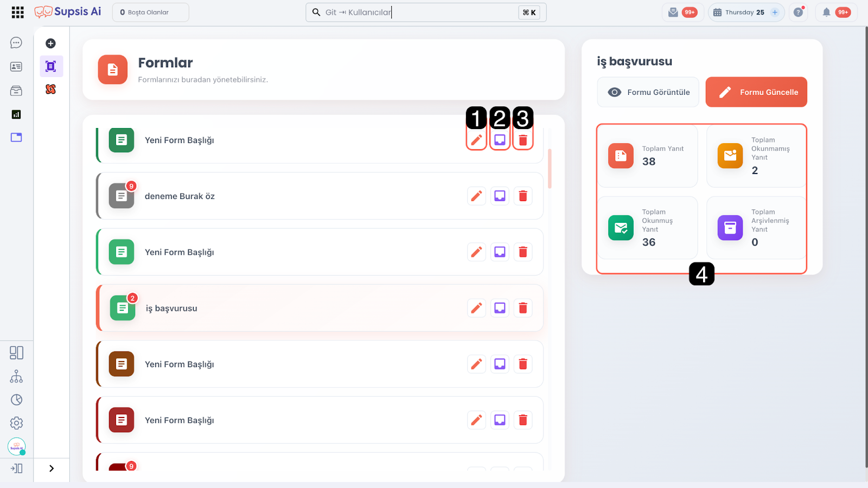This screenshot has width=868, height=488.
Task: Open the help question mark icon
Action: [x=798, y=12]
